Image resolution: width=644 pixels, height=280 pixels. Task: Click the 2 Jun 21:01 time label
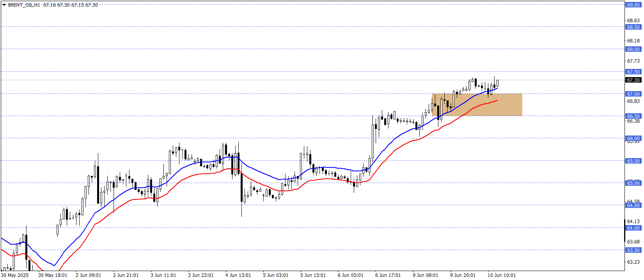(126, 275)
